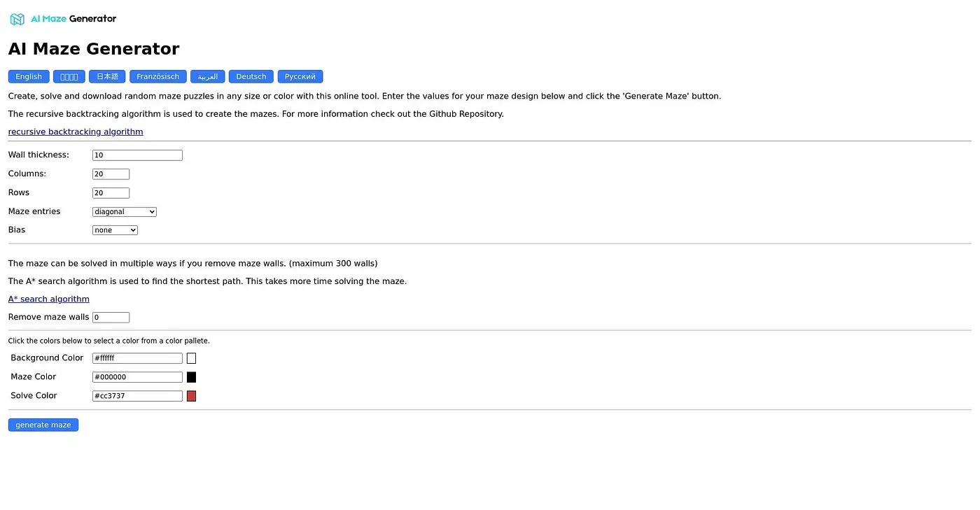This screenshot has height=510, width=980.
Task: Choose the العربية language button
Action: coord(208,76)
